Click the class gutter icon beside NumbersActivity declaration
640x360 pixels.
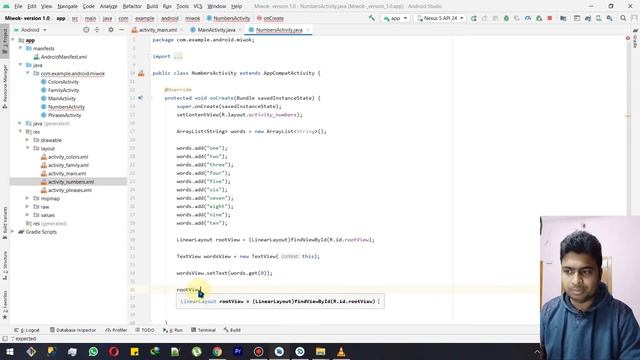[x=141, y=73]
